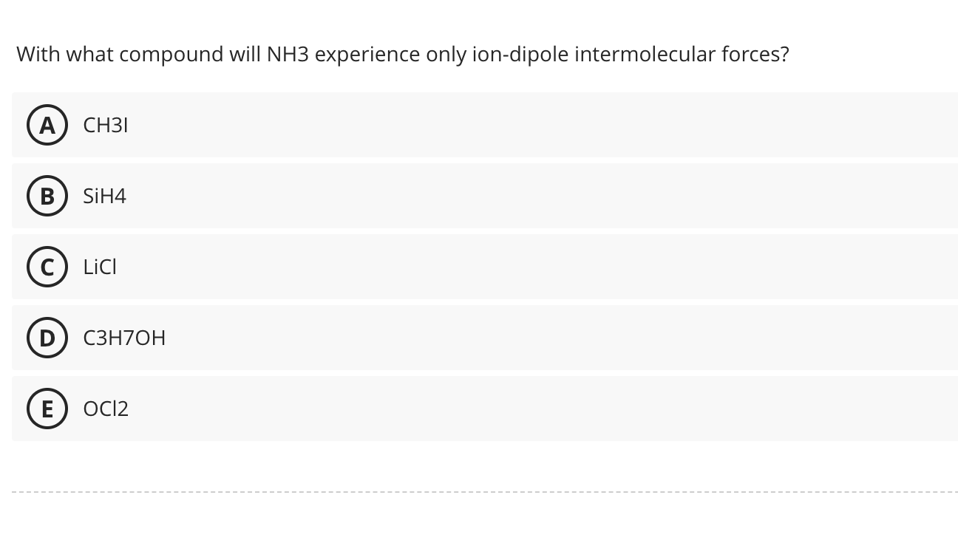Click the CH3I answer text label

pyautogui.click(x=106, y=125)
